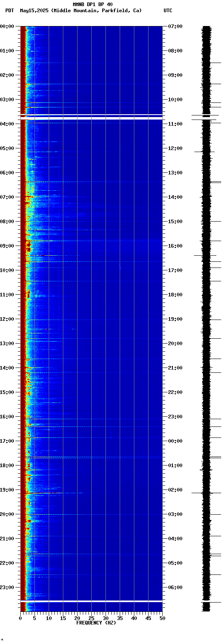Click the 22:00 label on the PDT axis

pos(7,563)
